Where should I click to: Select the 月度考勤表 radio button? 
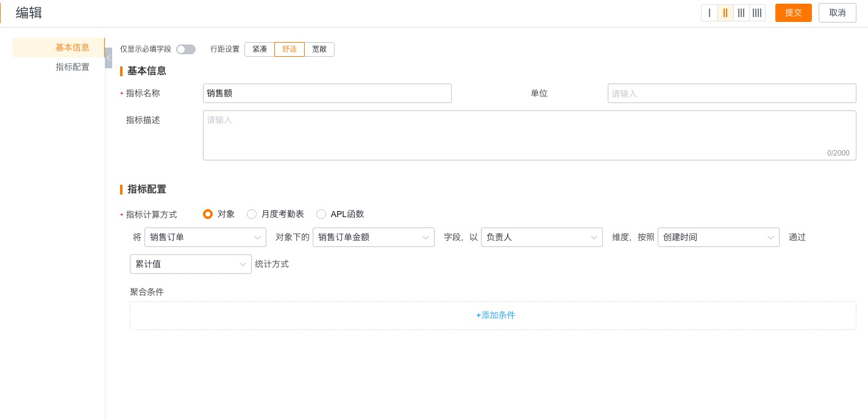coord(252,214)
